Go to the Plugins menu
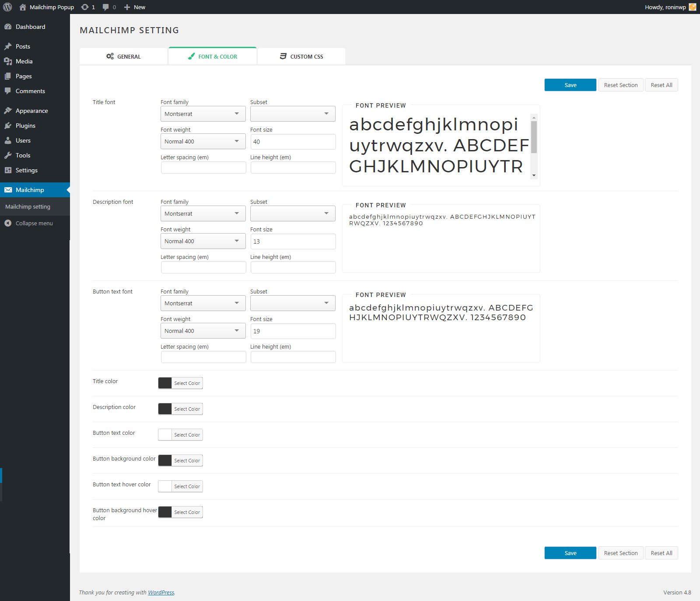700x601 pixels. pos(35,126)
